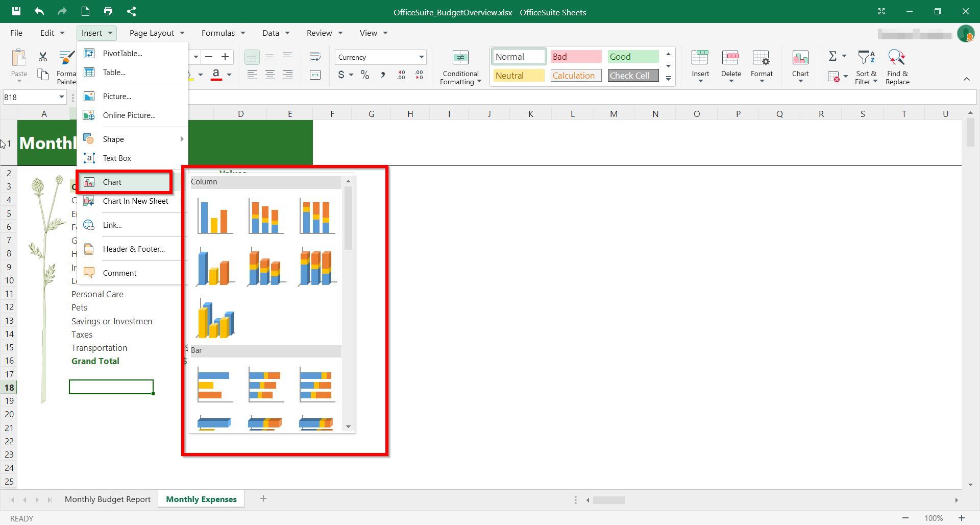Apply the Calculation cell style

[x=576, y=76]
